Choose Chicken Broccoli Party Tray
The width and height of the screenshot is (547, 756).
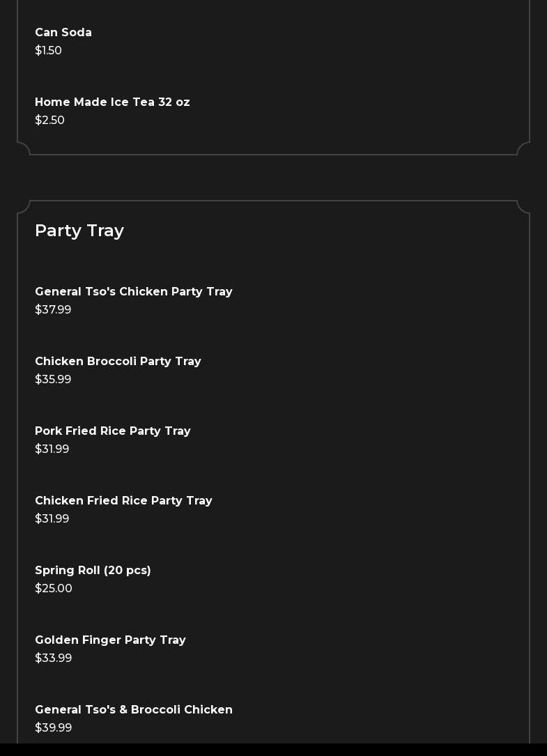tap(118, 362)
